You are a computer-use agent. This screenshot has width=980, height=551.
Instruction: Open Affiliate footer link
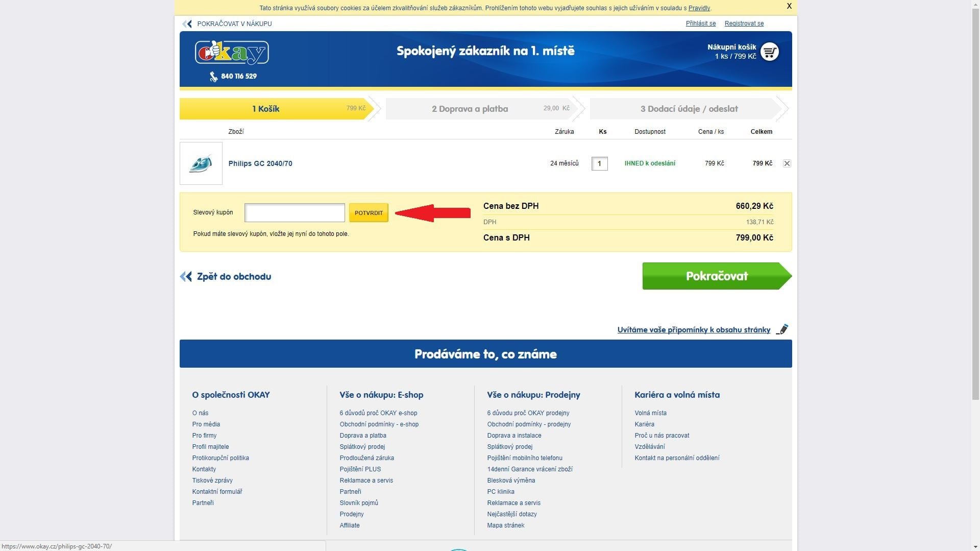click(x=350, y=525)
